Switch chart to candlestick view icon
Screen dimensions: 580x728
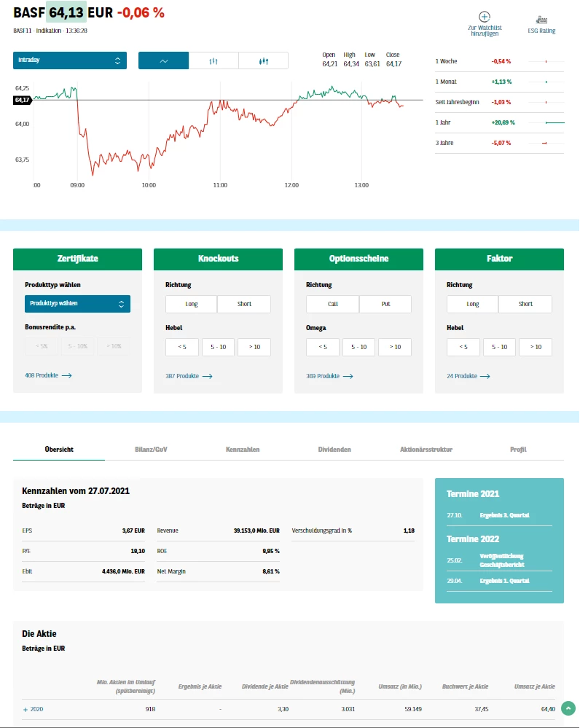point(264,60)
